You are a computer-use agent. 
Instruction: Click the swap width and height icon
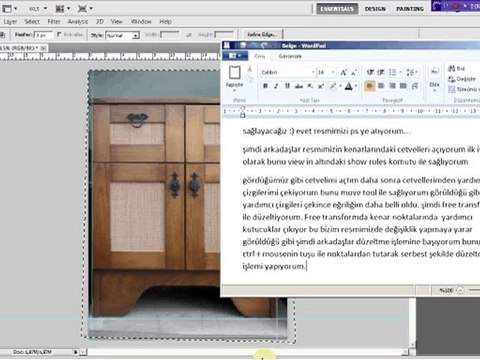[x=189, y=35]
